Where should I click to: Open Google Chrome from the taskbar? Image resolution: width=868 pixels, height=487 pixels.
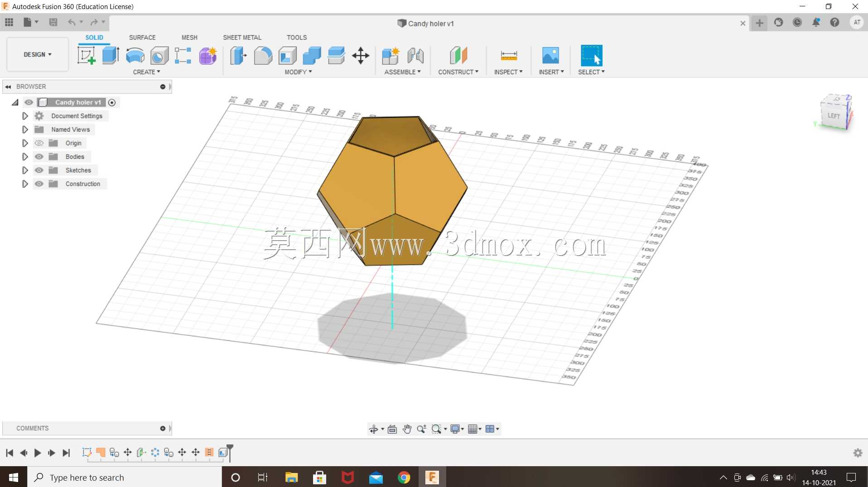point(404,477)
